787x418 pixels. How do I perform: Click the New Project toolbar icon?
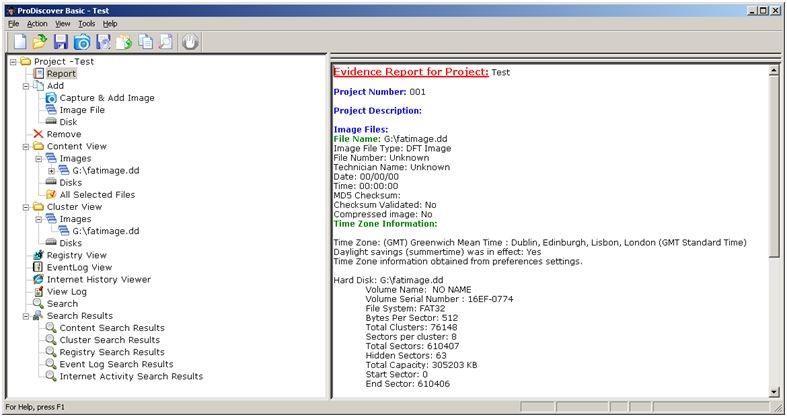click(x=19, y=42)
